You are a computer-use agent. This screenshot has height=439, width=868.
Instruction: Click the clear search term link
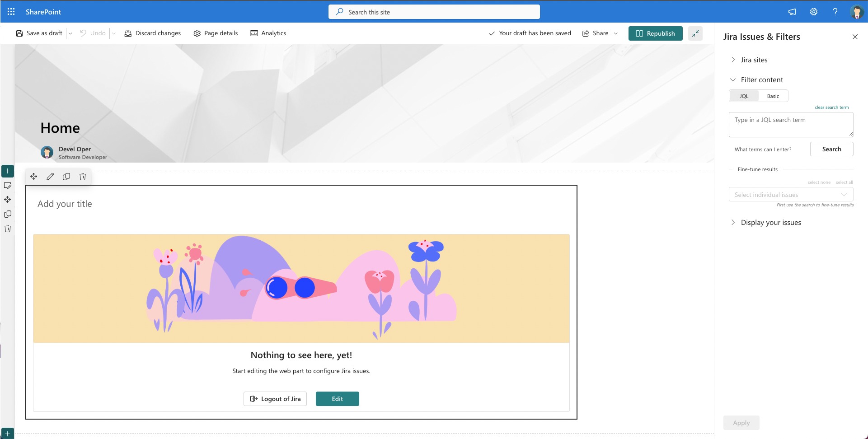click(x=831, y=107)
